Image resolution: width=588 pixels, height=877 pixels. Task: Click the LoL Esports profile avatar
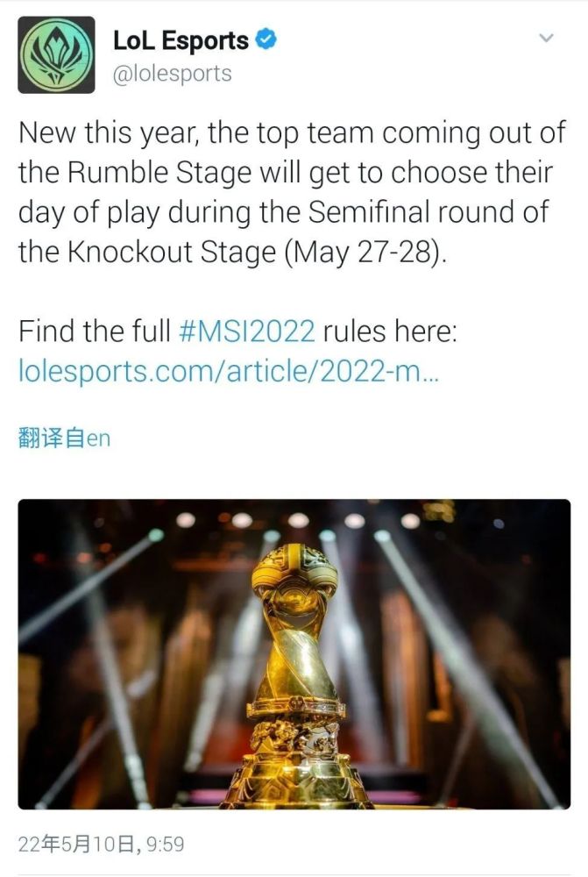[56, 54]
